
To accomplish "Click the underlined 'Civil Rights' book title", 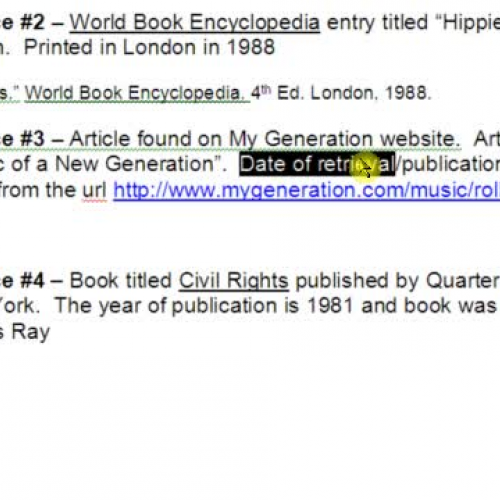I will click(234, 281).
